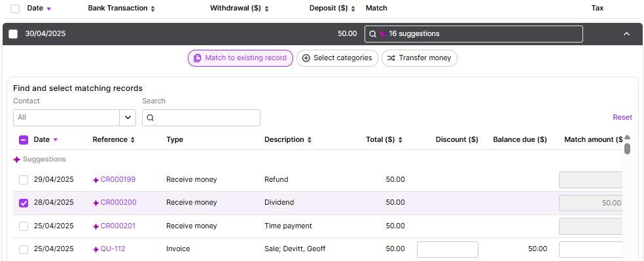Toggle the select-all checkbox in matching records header
644x261 pixels.
pos(24,140)
